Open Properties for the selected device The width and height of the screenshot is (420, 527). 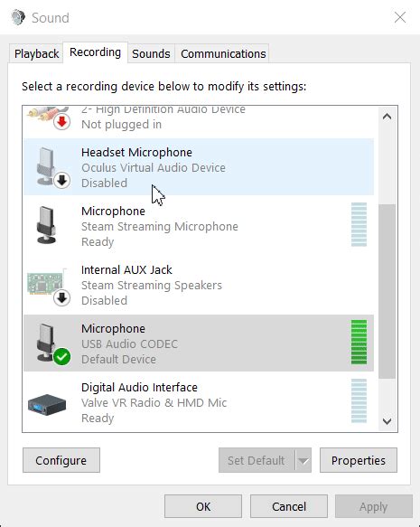tap(359, 460)
